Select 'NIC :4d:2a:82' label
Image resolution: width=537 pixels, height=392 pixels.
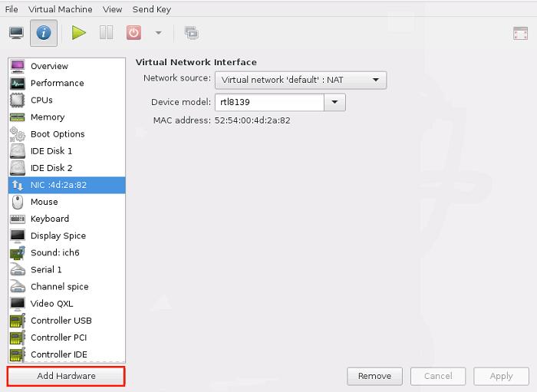point(58,185)
